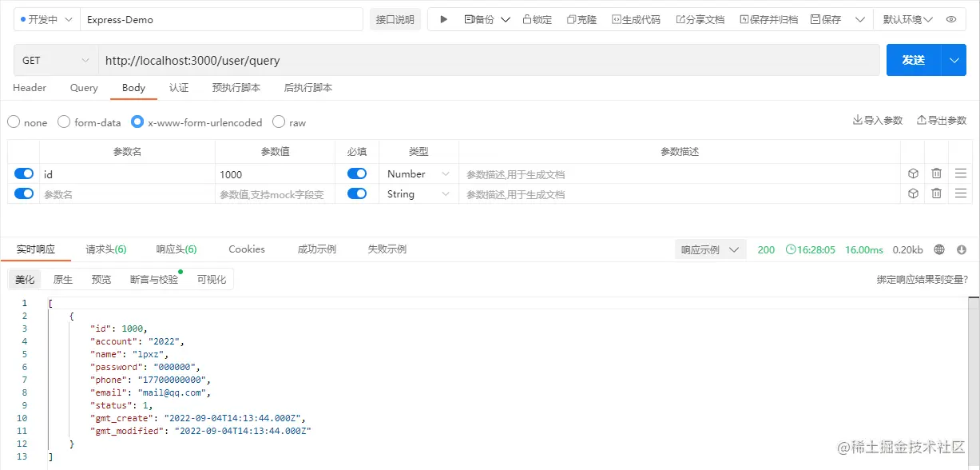This screenshot has width=980, height=470.
Task: Click the URL input field
Action: [489, 60]
